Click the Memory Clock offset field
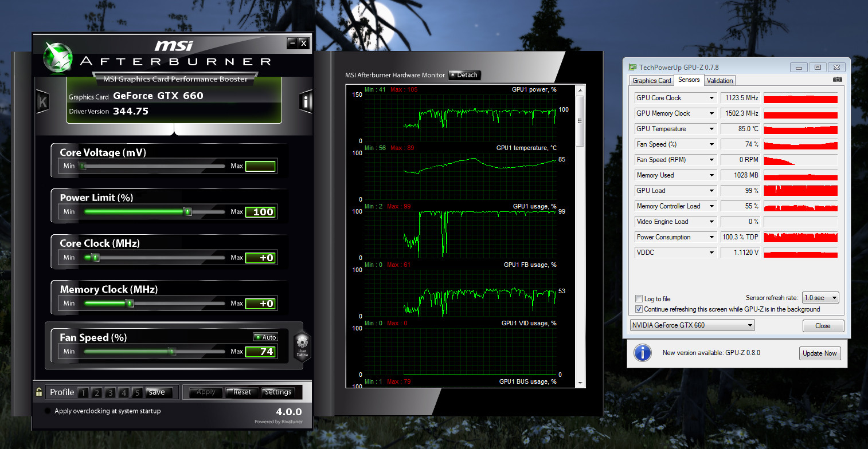The width and height of the screenshot is (868, 449). point(261,304)
